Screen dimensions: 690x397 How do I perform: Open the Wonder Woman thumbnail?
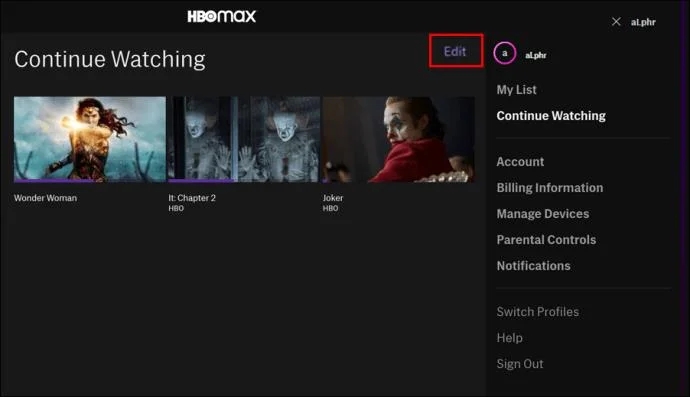tap(90, 139)
